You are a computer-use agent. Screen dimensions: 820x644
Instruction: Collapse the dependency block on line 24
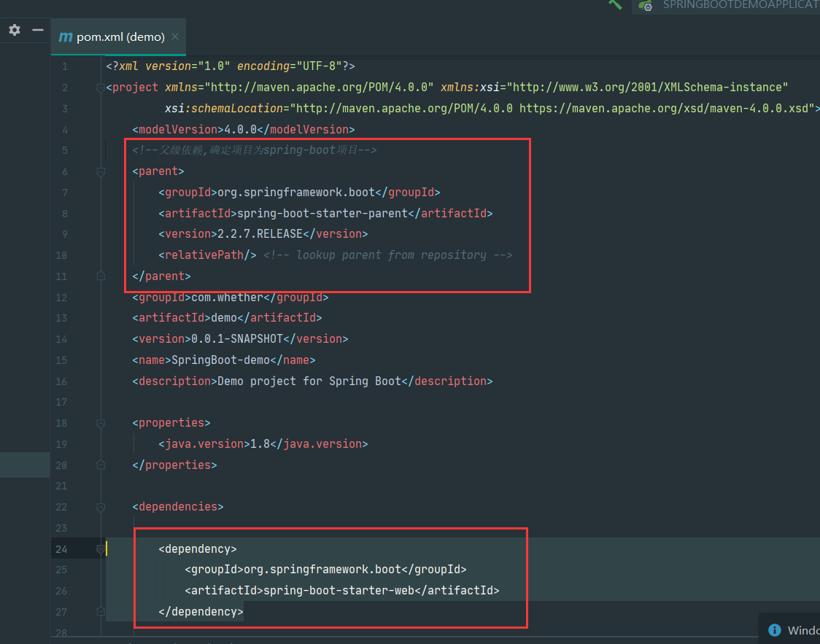pyautogui.click(x=101, y=549)
